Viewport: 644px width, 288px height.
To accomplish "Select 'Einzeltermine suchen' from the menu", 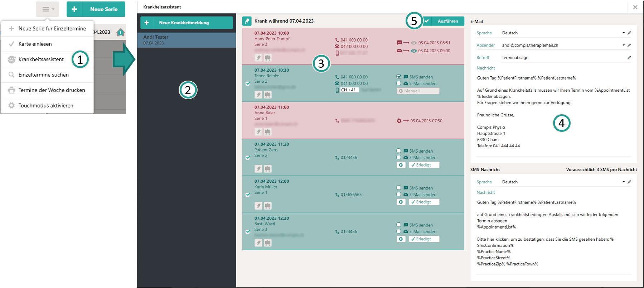I will click(x=44, y=75).
